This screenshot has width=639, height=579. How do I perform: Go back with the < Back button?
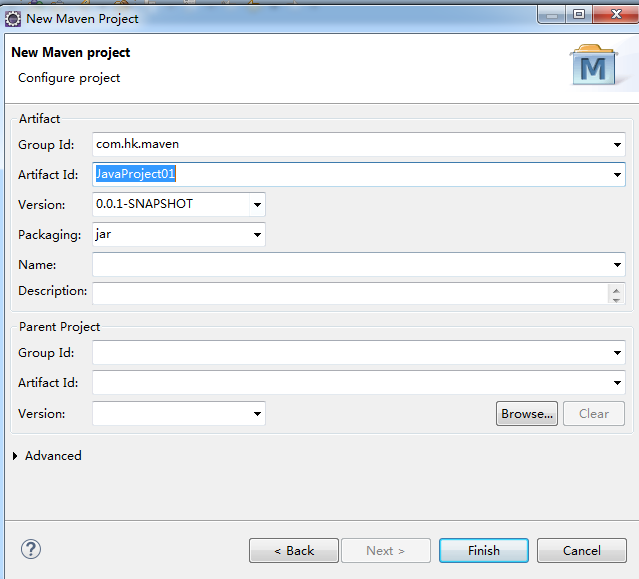[294, 550]
